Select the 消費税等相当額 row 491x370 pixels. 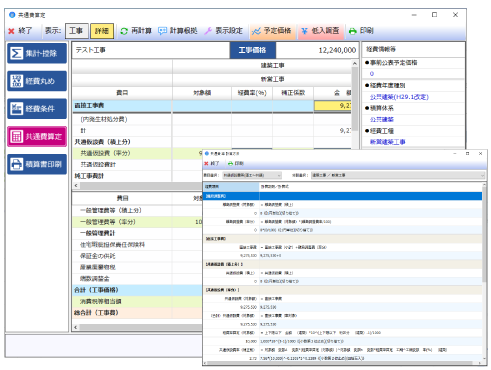[x=138, y=301]
